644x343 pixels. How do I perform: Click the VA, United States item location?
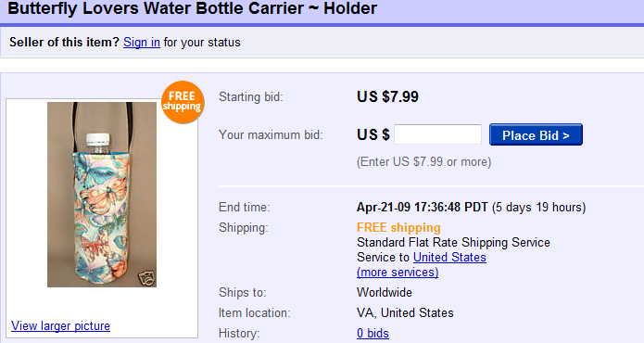405,313
